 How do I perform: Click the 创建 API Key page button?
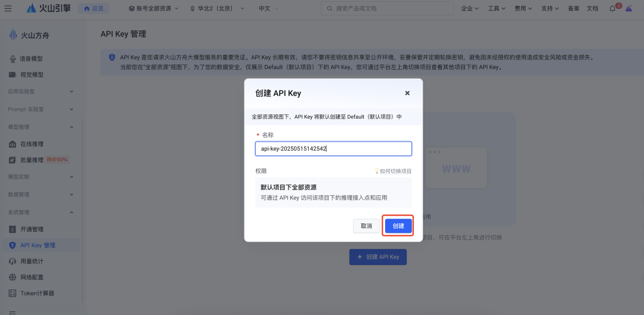coord(378,257)
